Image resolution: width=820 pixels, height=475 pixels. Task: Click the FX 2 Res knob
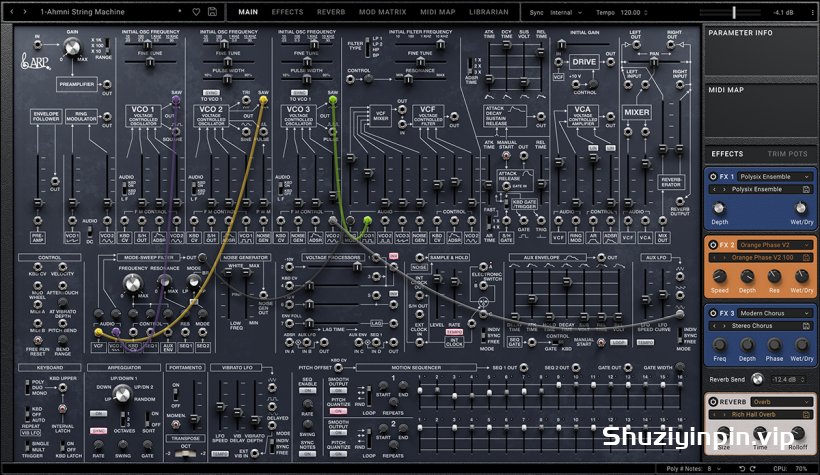pyautogui.click(x=774, y=276)
